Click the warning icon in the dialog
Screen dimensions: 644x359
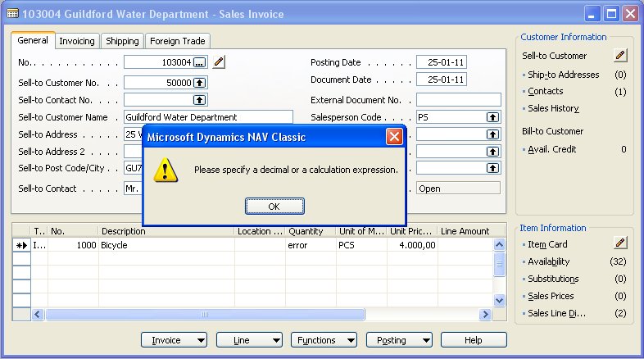point(166,170)
